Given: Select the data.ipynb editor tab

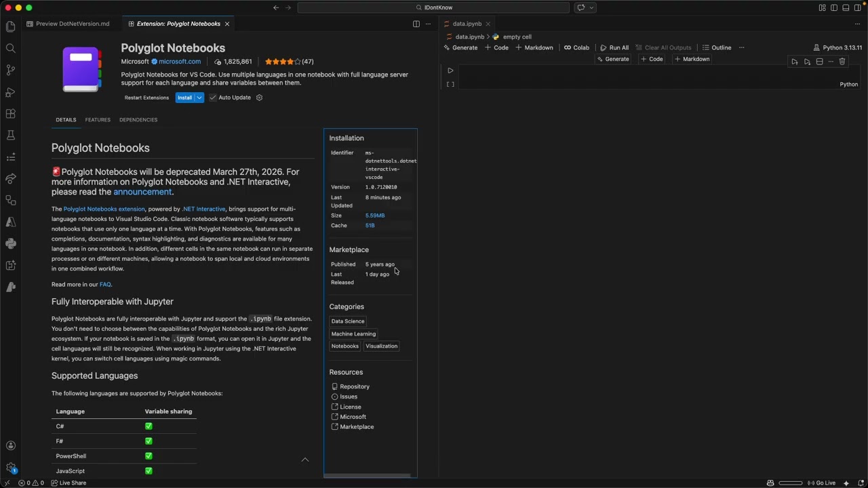Looking at the screenshot, I should pos(467,24).
